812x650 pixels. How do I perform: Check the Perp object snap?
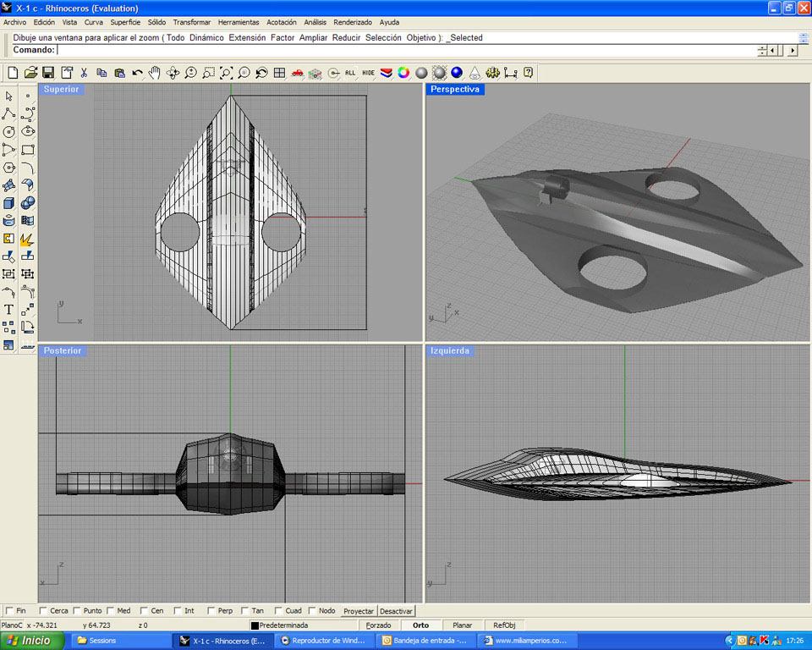(x=211, y=611)
